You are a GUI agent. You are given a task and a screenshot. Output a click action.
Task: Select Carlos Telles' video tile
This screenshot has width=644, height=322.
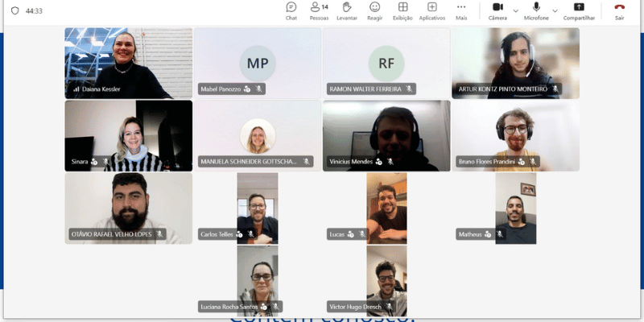point(258,208)
